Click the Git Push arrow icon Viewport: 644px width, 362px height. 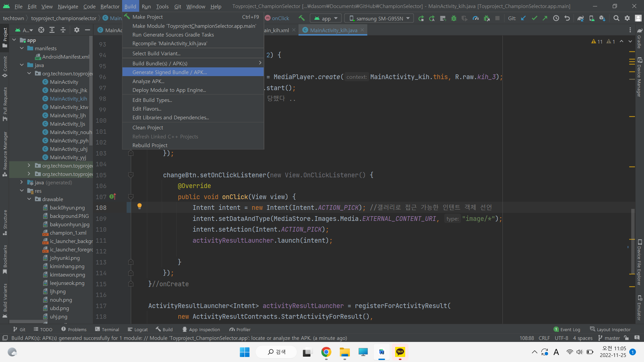pos(545,18)
